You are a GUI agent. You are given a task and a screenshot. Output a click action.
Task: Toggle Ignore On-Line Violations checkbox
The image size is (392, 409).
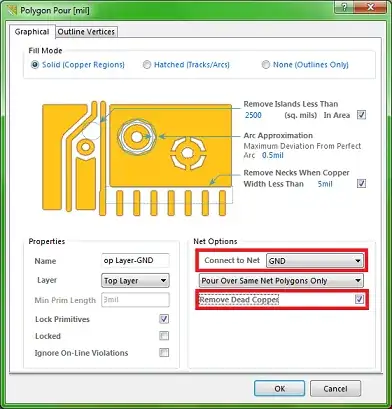click(x=164, y=352)
